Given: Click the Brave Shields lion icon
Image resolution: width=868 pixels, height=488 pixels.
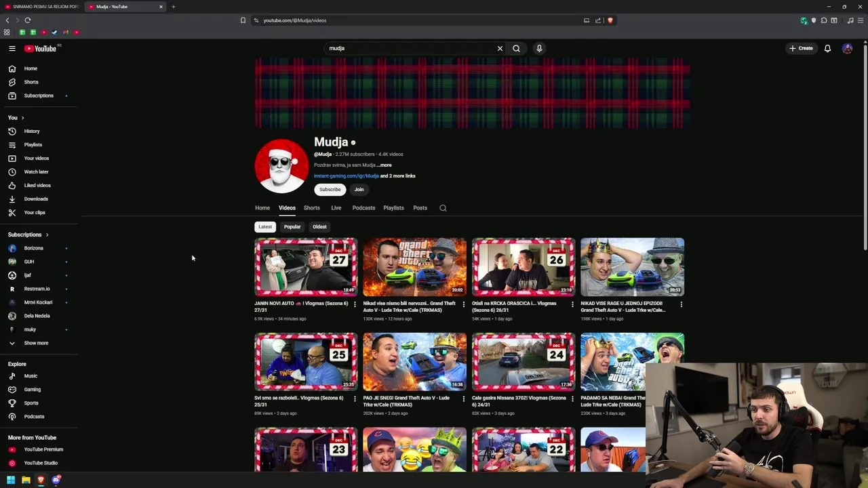Looking at the screenshot, I should (x=610, y=20).
